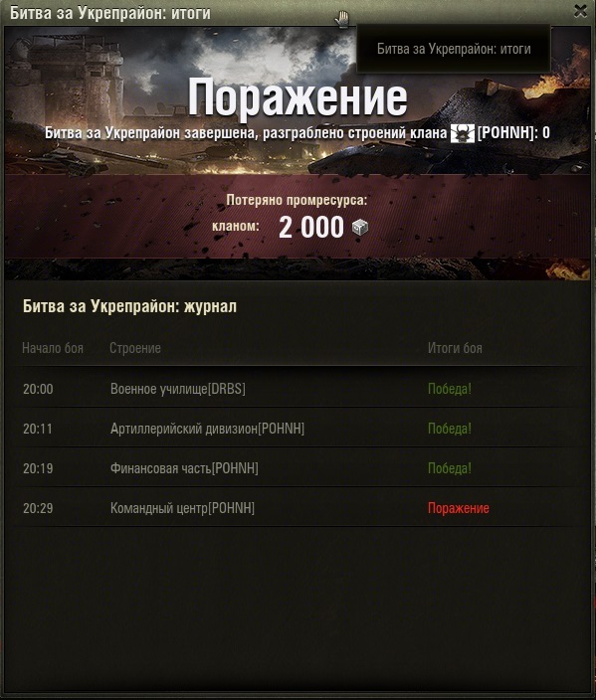Click the 2 000 lost resource amount
Screen dimensions: 596x700
click(x=311, y=228)
